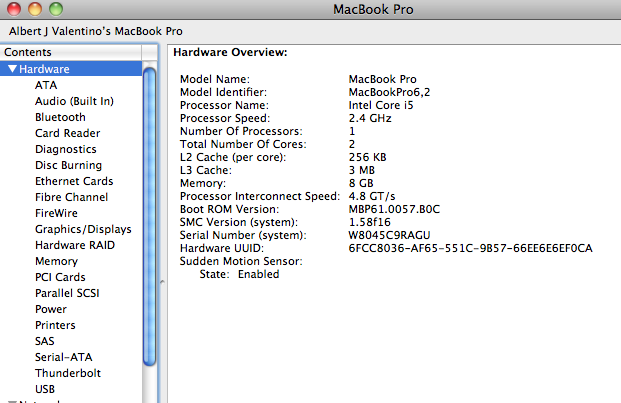Click the pane splitter handle

(162, 282)
